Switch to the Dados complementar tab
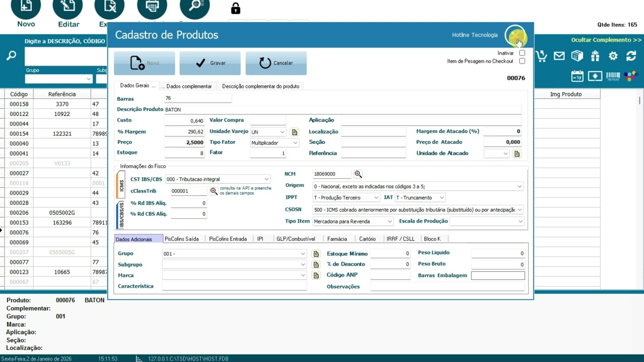 coord(187,86)
